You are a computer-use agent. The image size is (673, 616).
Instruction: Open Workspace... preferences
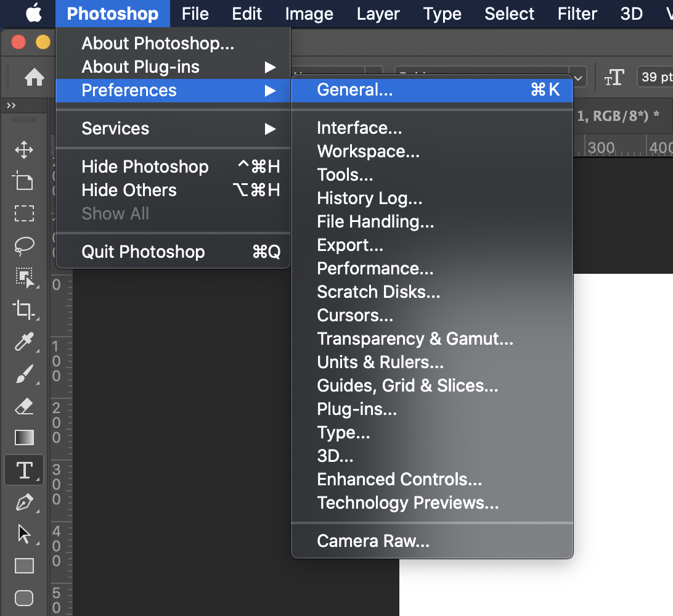[432, 152]
